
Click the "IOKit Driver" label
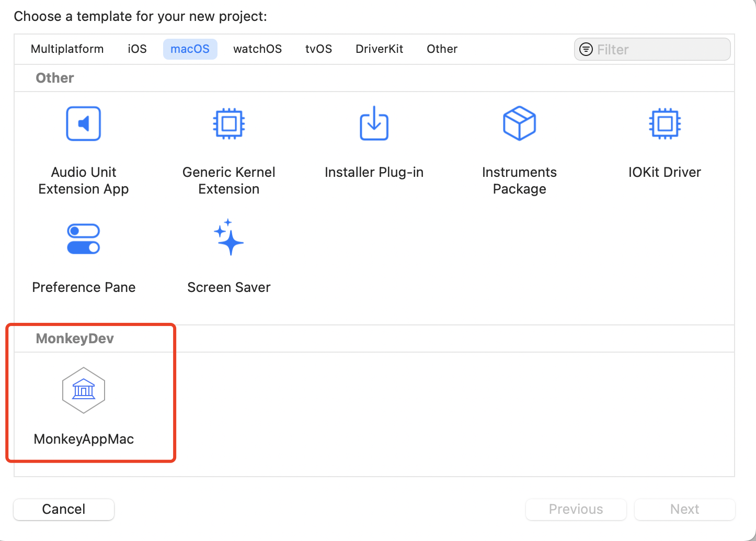tap(665, 172)
